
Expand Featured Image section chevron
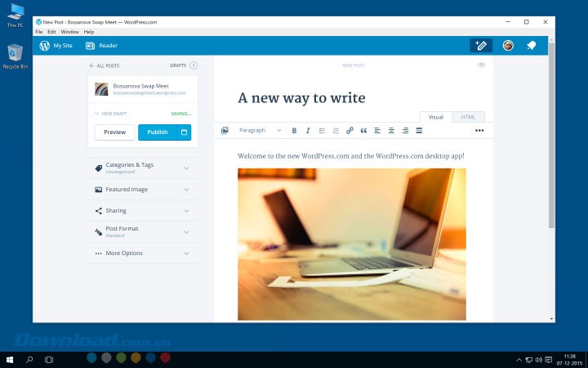(186, 190)
